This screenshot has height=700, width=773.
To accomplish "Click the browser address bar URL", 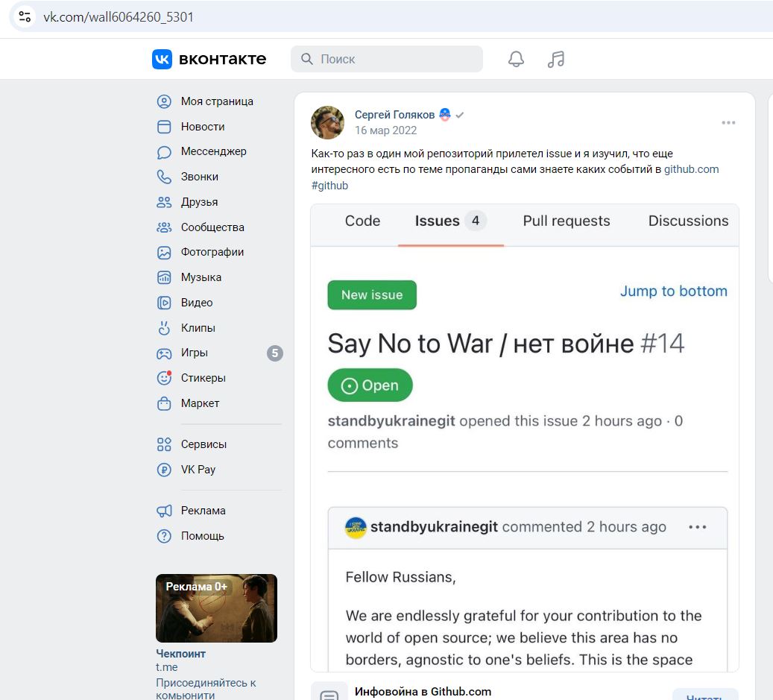I will pos(119,16).
